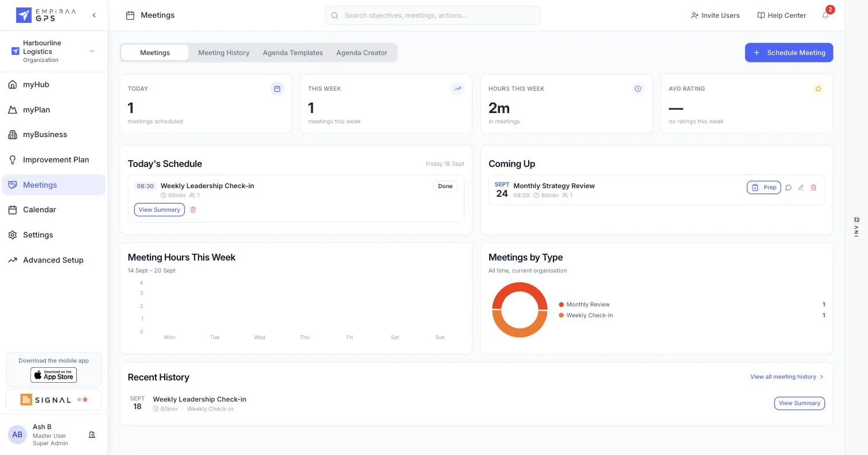Click the Done status badge
Screen dimensions: 868x455
[445, 186]
